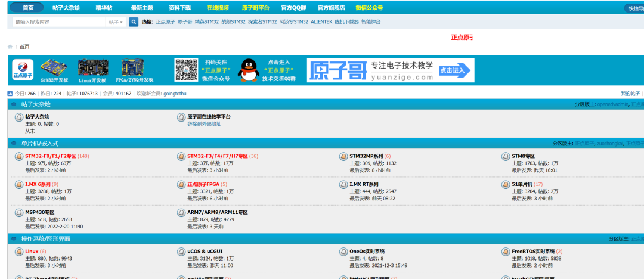This screenshot has height=279, width=644.
Task: Open the 官方旗舰店 navigation menu item
Action: pyautogui.click(x=332, y=8)
